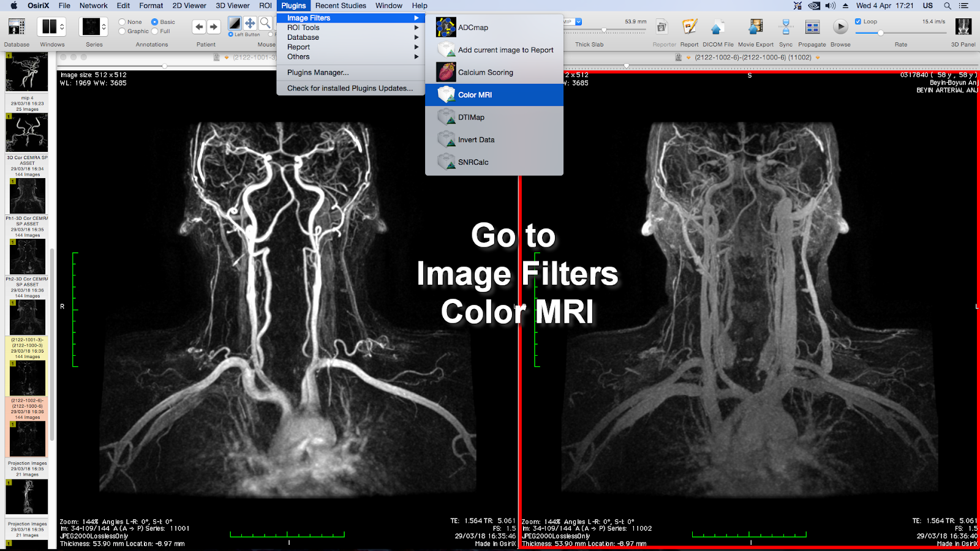This screenshot has width=980, height=551.
Task: Open the Movie Export tool
Action: click(755, 28)
